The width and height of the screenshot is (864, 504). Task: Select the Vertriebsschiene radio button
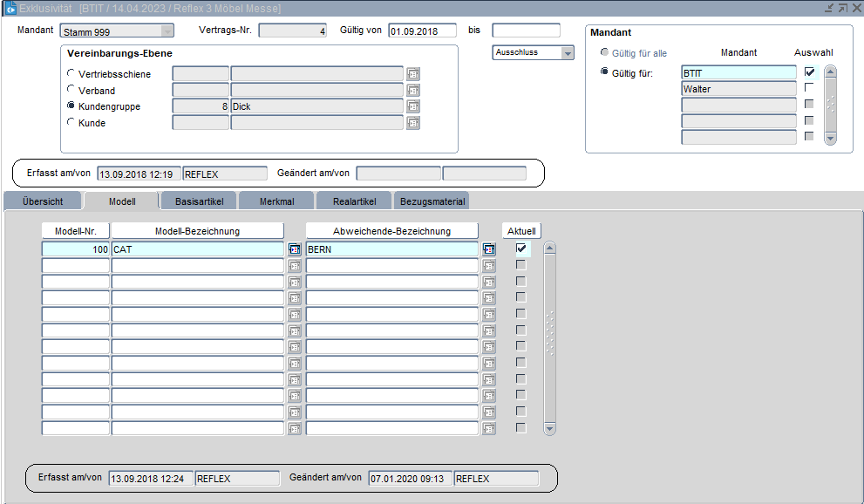71,74
